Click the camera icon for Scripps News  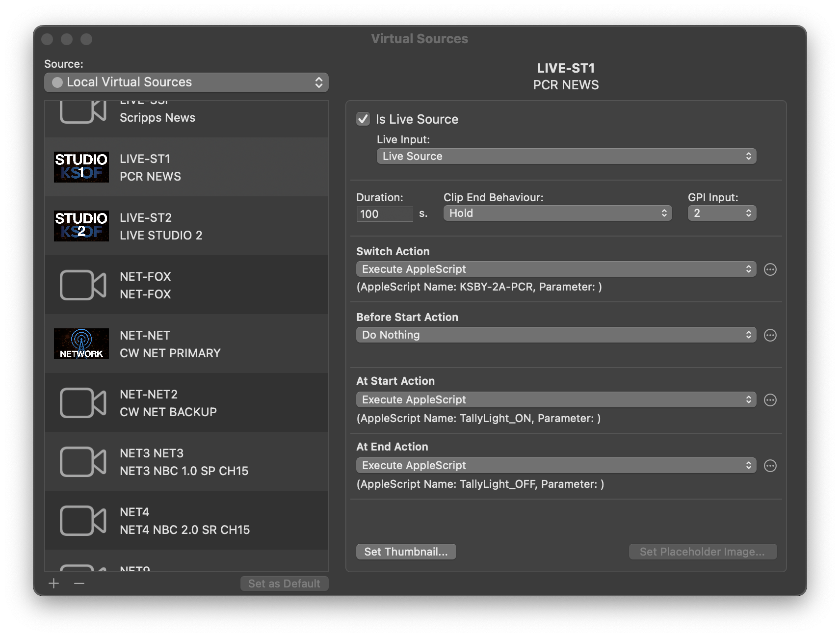(83, 112)
